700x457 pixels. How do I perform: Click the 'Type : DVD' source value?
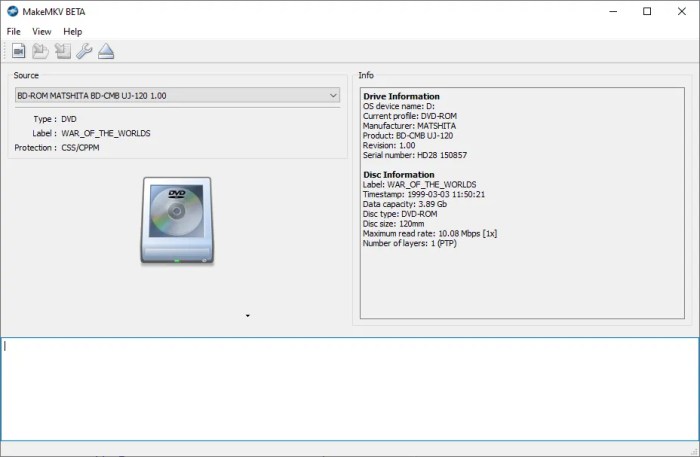coord(55,119)
